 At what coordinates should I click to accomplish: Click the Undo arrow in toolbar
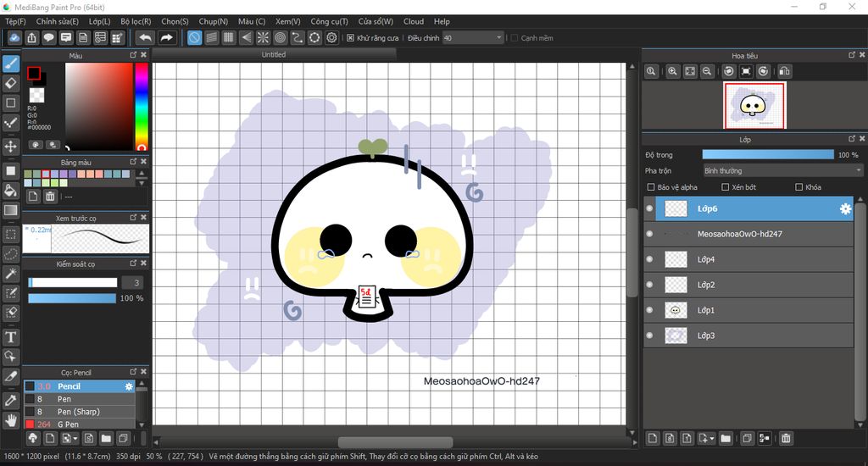(145, 37)
